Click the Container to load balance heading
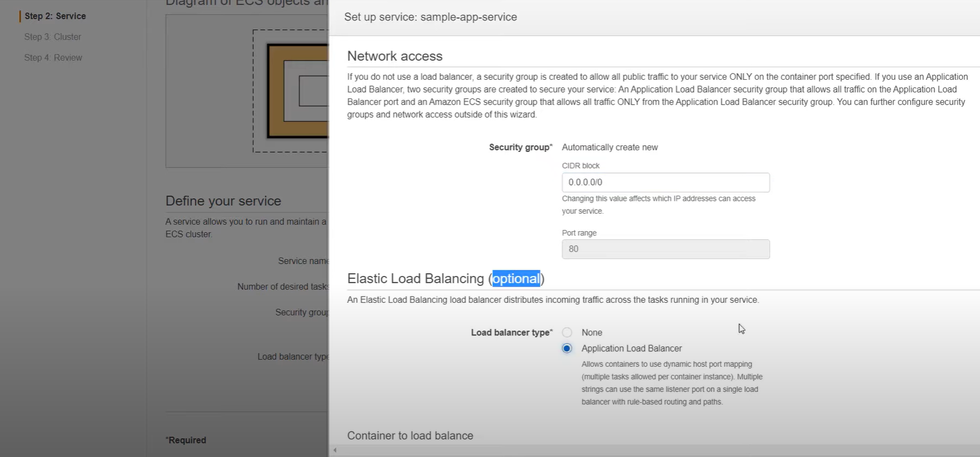Image resolution: width=980 pixels, height=457 pixels. point(410,435)
